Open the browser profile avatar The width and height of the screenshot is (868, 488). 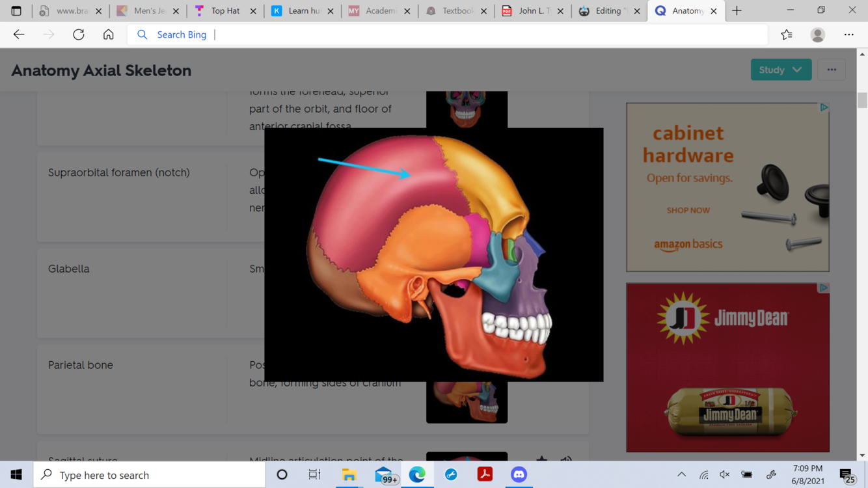[x=818, y=34]
